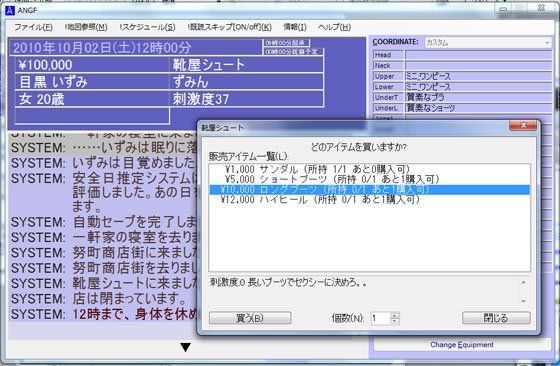Open the COORDINATE カスタム dropdown

(488, 42)
